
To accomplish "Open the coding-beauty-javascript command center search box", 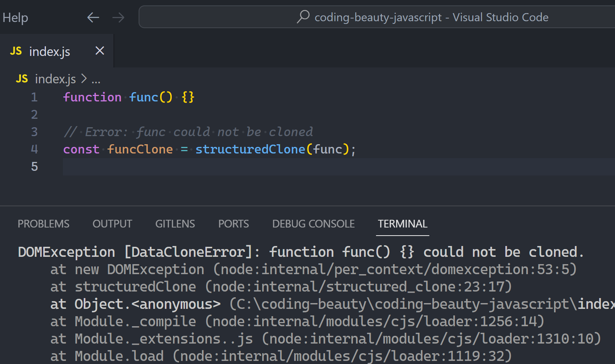I will coord(377,17).
